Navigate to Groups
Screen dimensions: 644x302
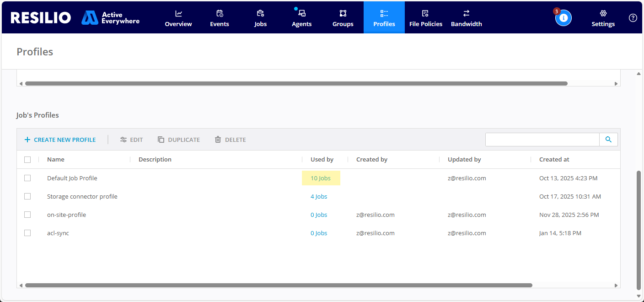(343, 18)
